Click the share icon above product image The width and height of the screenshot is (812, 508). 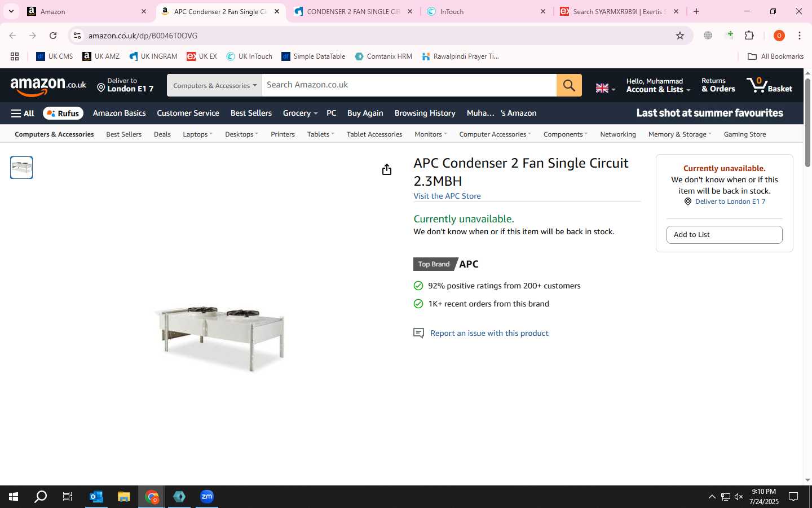click(x=386, y=169)
